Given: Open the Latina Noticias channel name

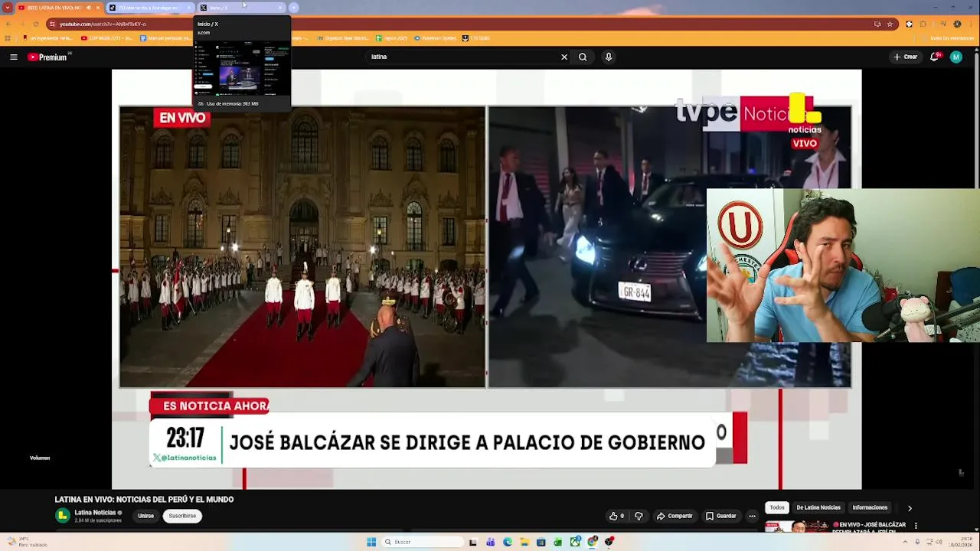Looking at the screenshot, I should [x=95, y=512].
